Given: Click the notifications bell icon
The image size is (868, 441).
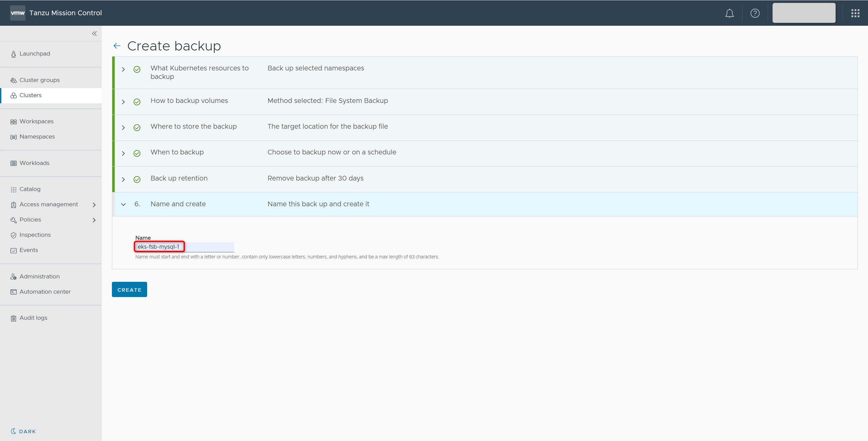Looking at the screenshot, I should [x=729, y=13].
